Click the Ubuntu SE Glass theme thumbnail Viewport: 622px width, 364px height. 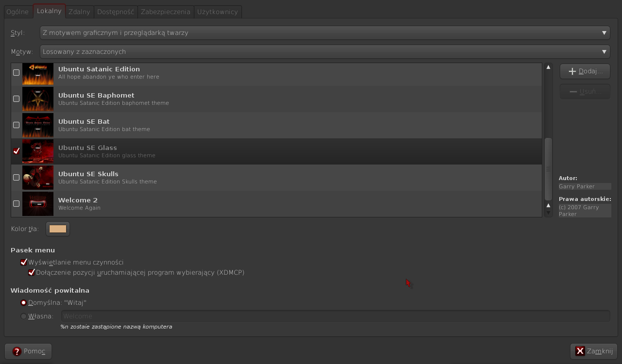coord(38,151)
